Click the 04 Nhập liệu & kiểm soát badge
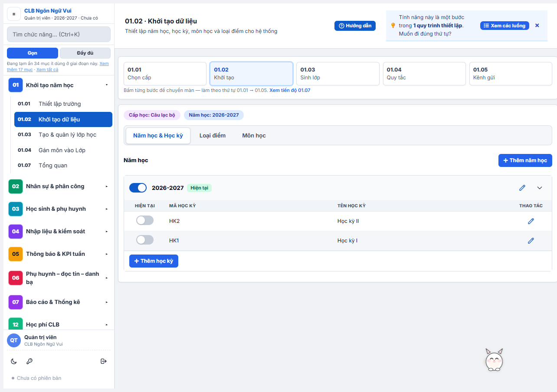557x392 pixels. tap(16, 232)
